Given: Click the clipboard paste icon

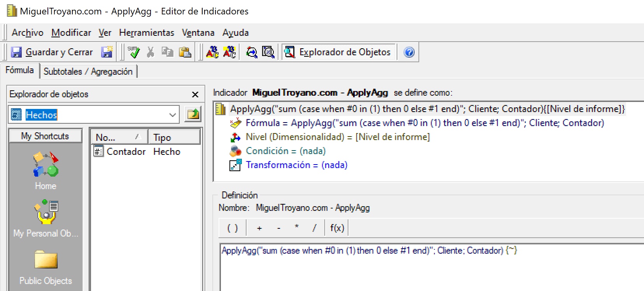Looking at the screenshot, I should pos(185,52).
